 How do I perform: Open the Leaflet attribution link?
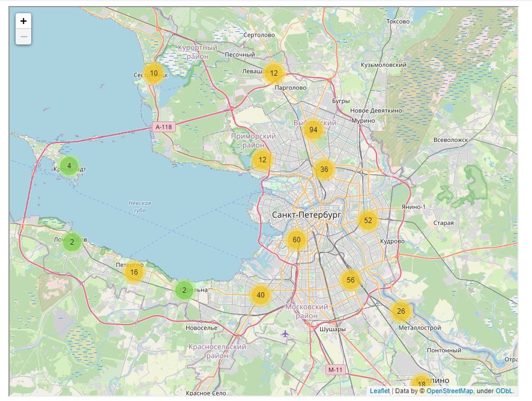[379, 391]
